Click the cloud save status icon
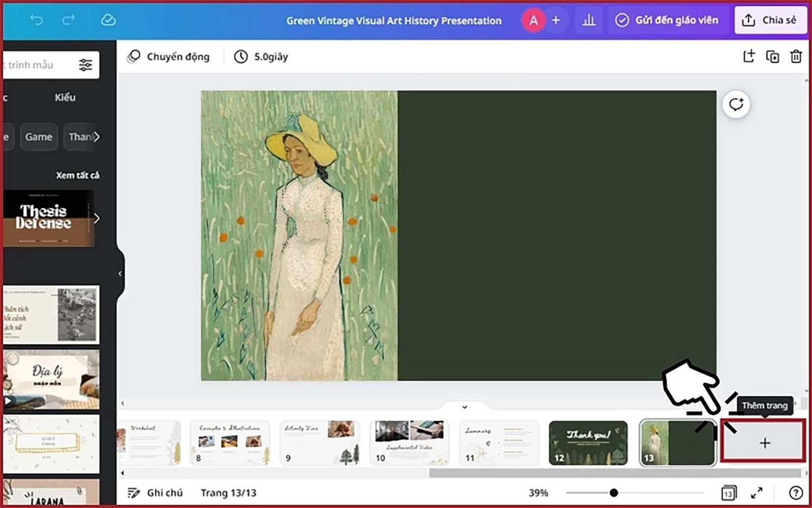The width and height of the screenshot is (812, 508). click(x=108, y=20)
